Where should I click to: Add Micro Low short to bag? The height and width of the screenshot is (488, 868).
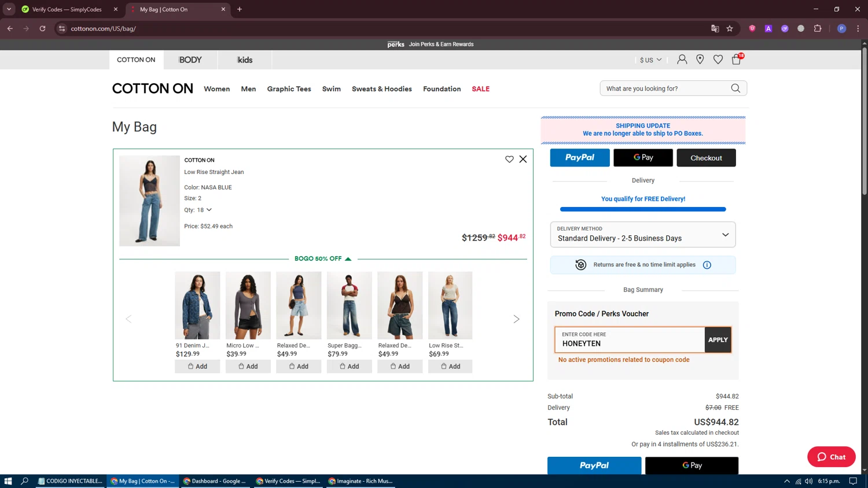(248, 367)
